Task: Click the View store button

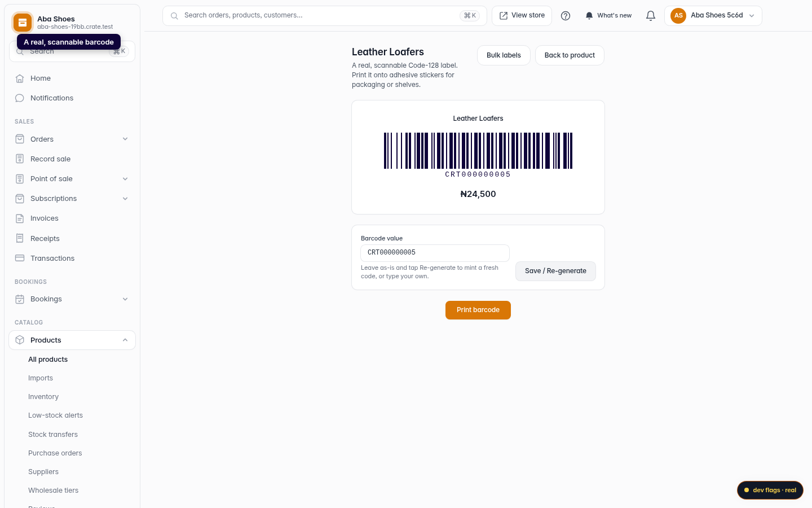Action: [522, 16]
